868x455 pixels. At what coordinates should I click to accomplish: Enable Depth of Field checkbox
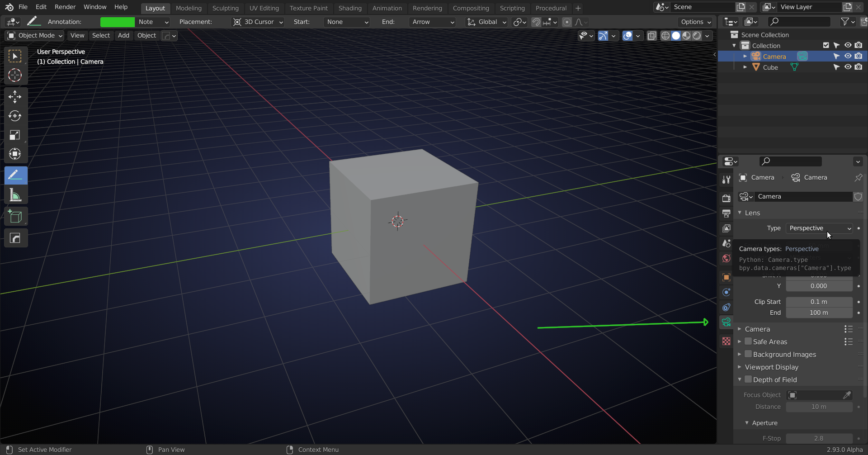(748, 379)
